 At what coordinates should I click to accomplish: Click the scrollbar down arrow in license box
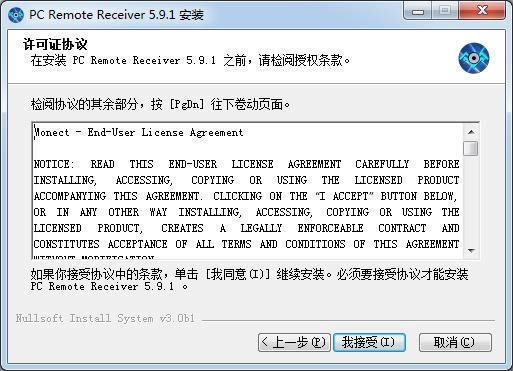[471, 251]
